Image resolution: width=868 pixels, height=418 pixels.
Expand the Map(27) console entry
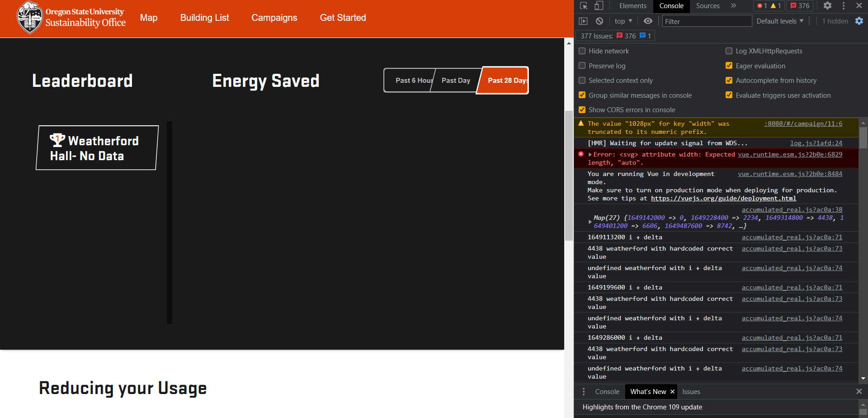coord(590,222)
